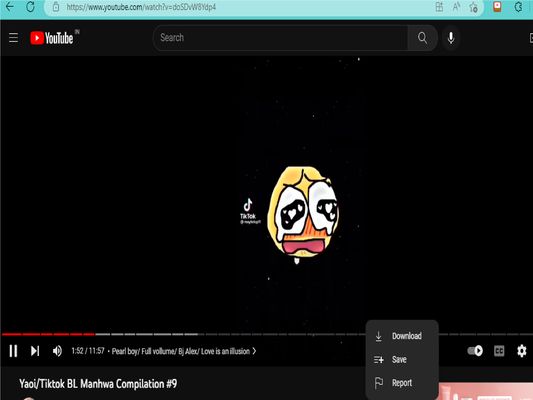Image resolution: width=533 pixels, height=400 pixels.
Task: Go back using the browser back arrow
Action: tap(10, 6)
